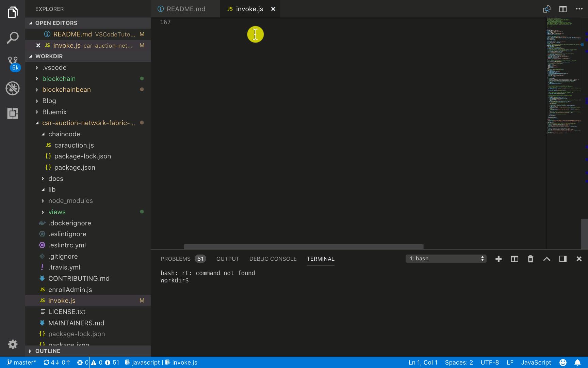Click the master branch in status bar
The image size is (588, 368).
pos(22,363)
